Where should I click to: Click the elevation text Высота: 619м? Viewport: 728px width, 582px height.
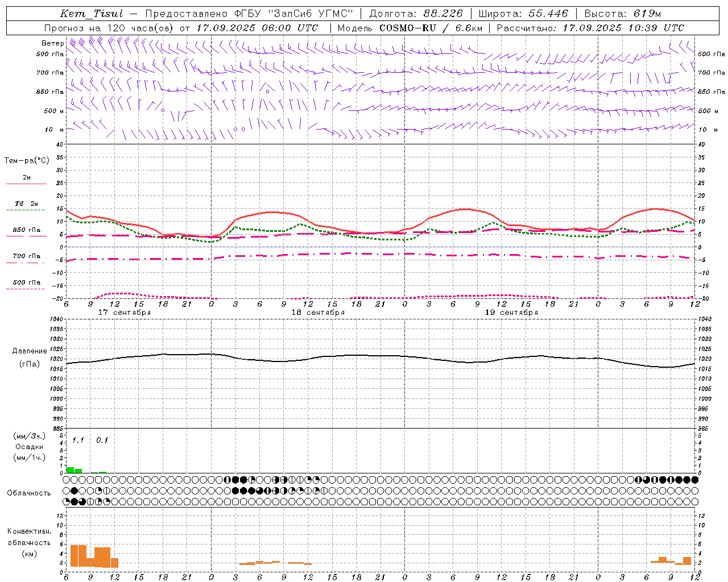point(623,14)
